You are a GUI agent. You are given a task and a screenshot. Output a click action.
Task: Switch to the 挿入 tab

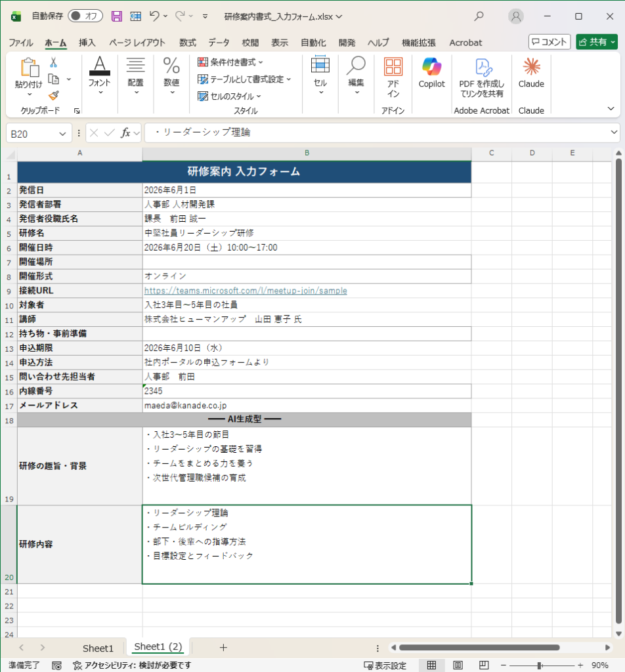pos(87,43)
